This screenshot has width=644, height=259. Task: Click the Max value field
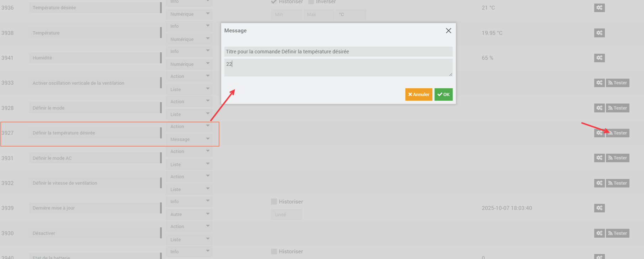(x=319, y=15)
